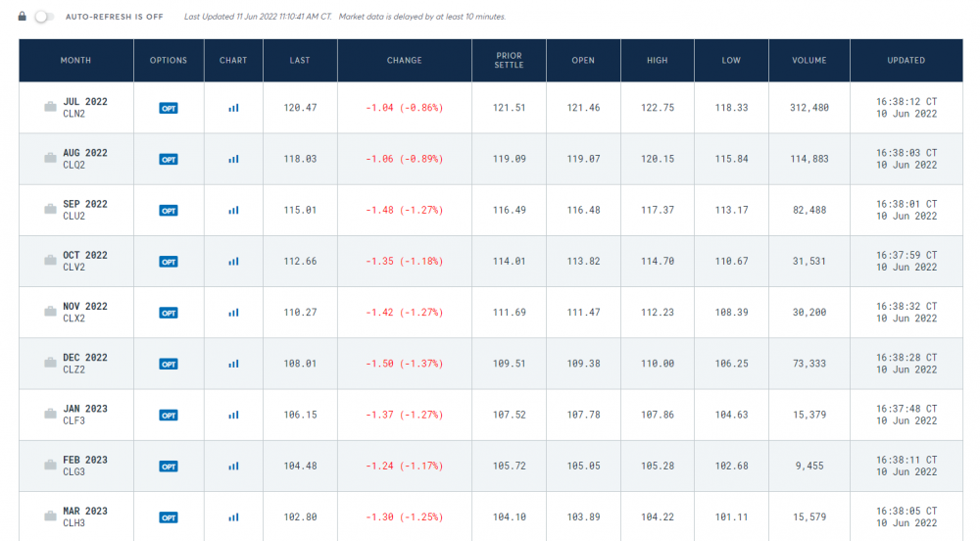The width and height of the screenshot is (980, 541).
Task: Click the briefcase icon next to OCT 2022
Action: pyautogui.click(x=50, y=261)
